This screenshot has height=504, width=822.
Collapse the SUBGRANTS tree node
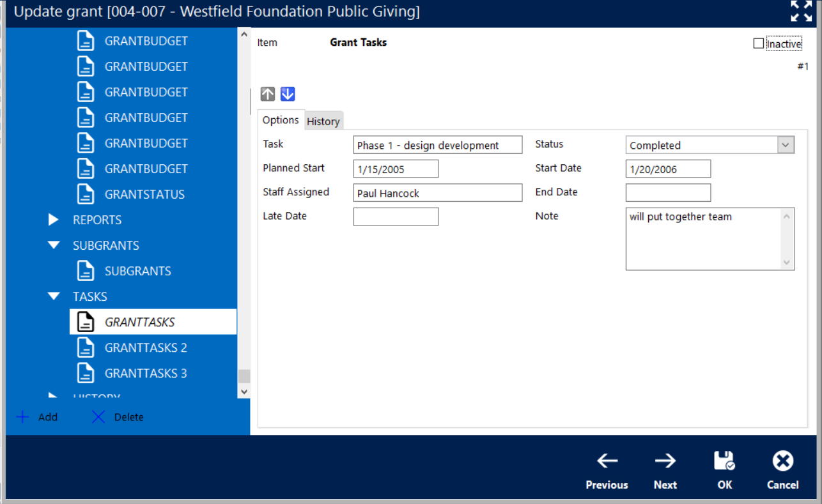point(54,245)
